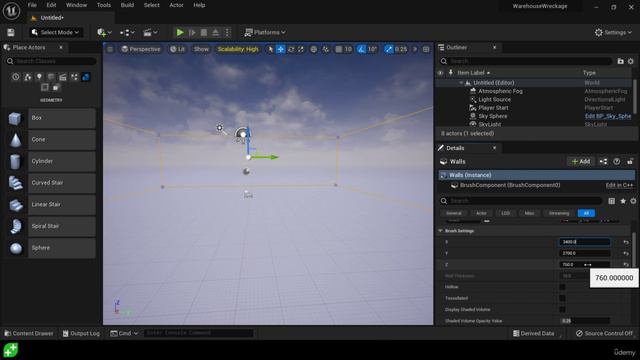Image resolution: width=640 pixels, height=360 pixels.
Task: Select the Visual Effects category icon
Action: [x=74, y=77]
